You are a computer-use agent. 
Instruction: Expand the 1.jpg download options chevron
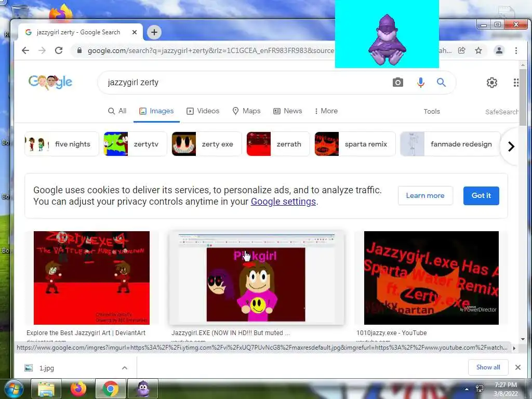125,368
